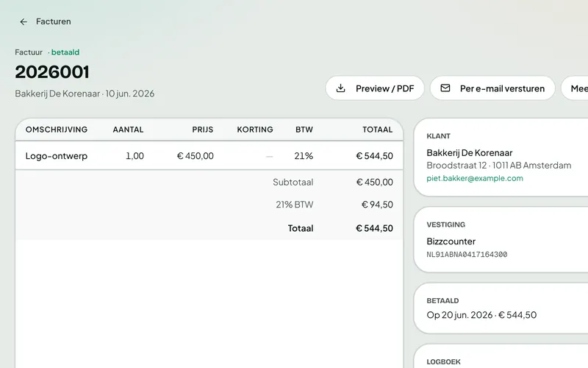Click the betaald status label
Viewport: 588px width, 368px height.
pos(65,52)
